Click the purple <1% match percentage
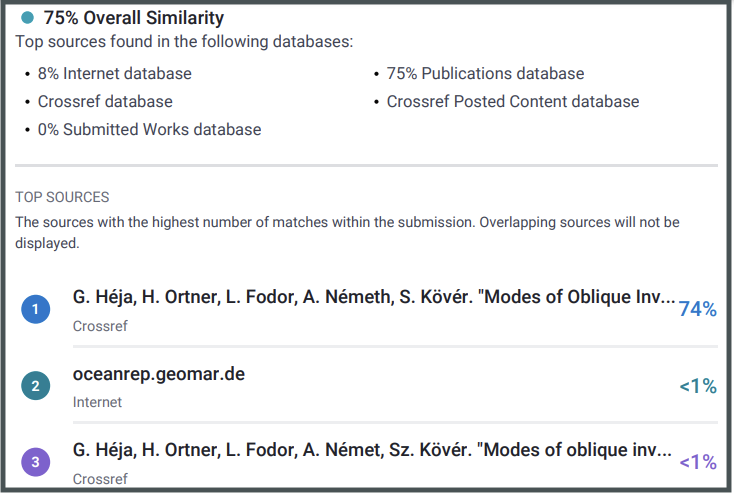The height and width of the screenshot is (497, 734). (698, 462)
